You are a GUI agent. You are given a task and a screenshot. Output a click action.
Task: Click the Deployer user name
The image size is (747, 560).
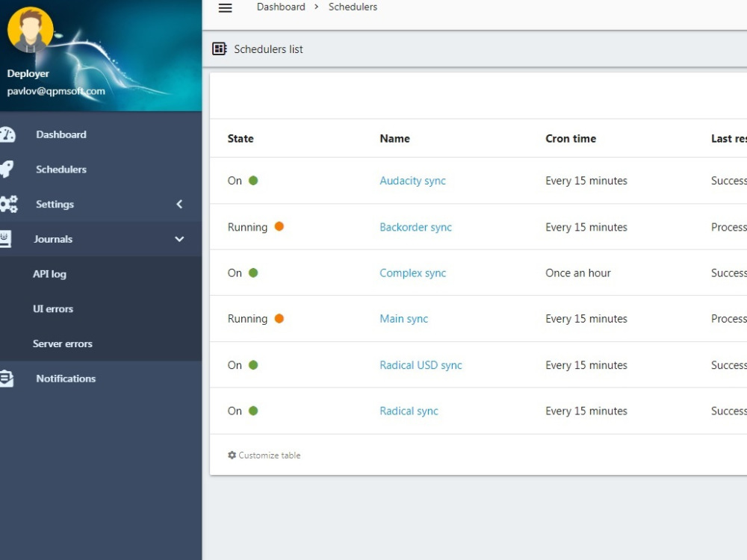(x=28, y=74)
